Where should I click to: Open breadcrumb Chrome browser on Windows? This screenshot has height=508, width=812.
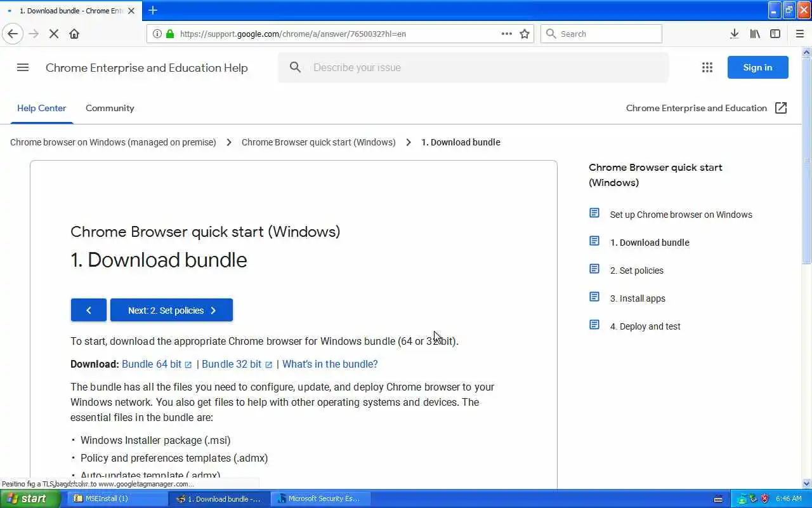[x=113, y=142]
